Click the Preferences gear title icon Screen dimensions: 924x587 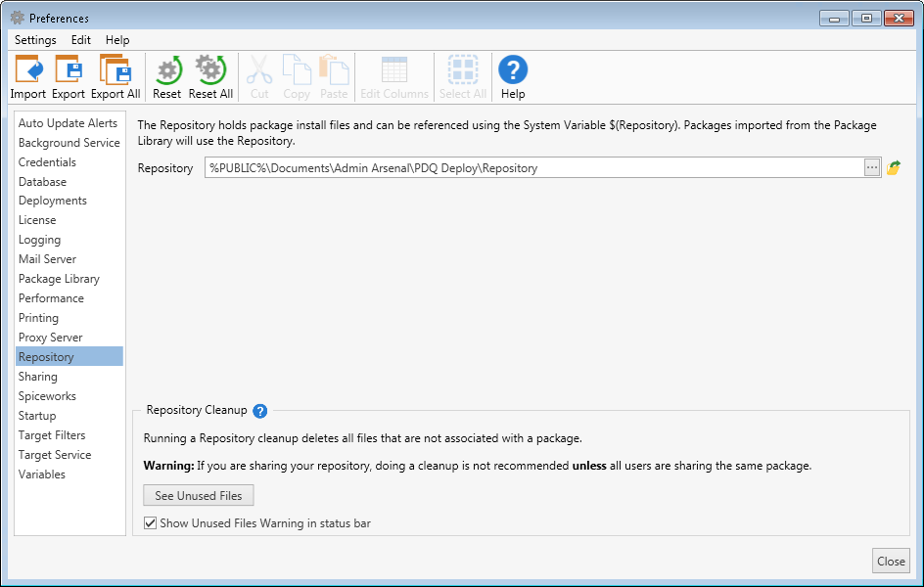tap(17, 18)
